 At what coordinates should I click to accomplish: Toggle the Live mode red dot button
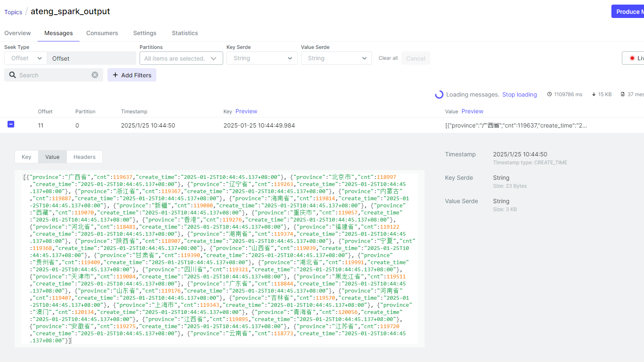633,58
